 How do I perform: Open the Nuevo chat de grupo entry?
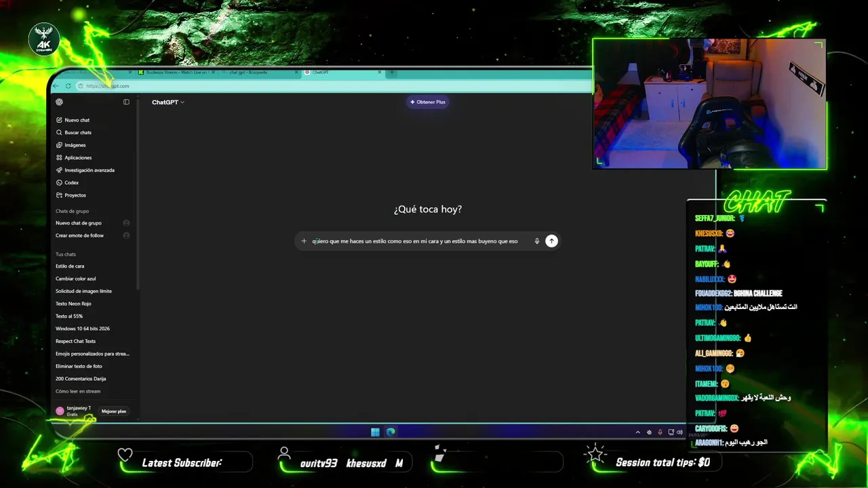point(79,223)
